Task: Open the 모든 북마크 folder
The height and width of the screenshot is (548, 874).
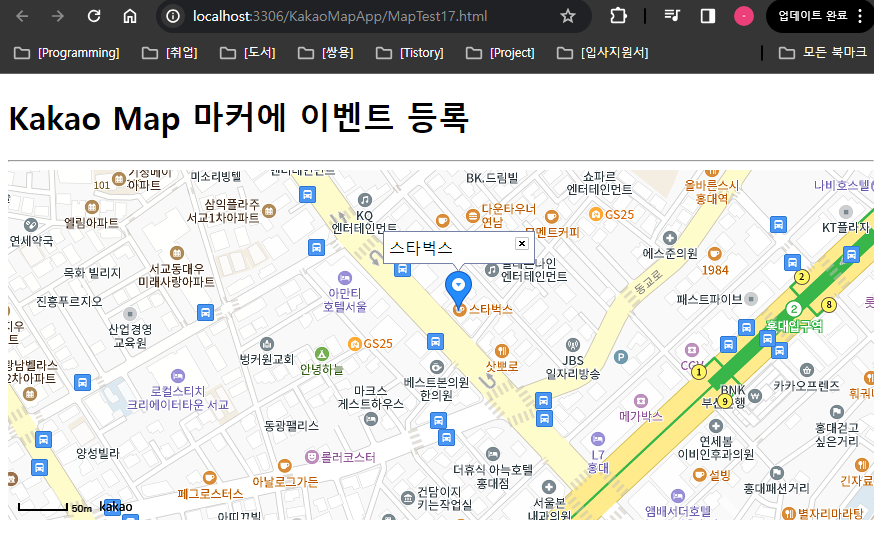Action: click(x=822, y=53)
